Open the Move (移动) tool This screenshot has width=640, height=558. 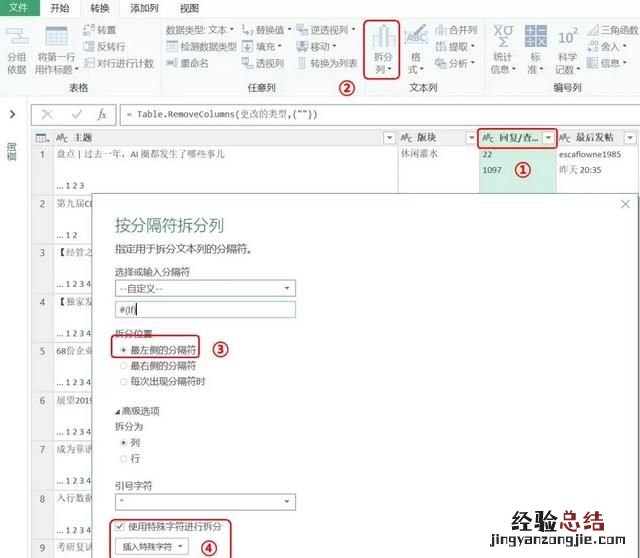[316, 47]
